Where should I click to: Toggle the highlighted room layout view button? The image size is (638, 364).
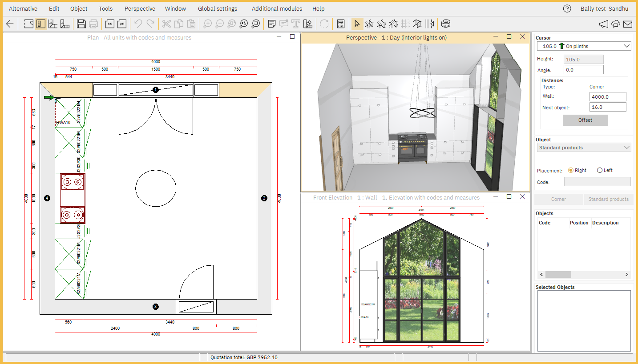[41, 24]
